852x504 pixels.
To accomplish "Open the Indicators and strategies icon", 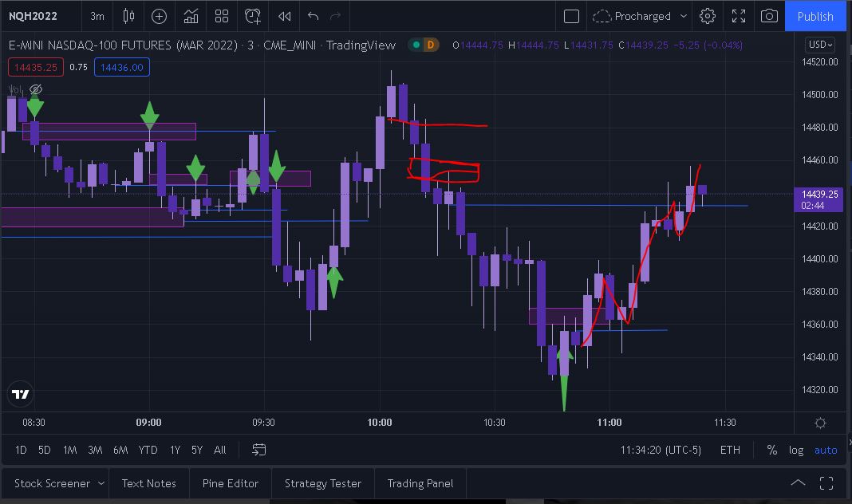I will [191, 16].
